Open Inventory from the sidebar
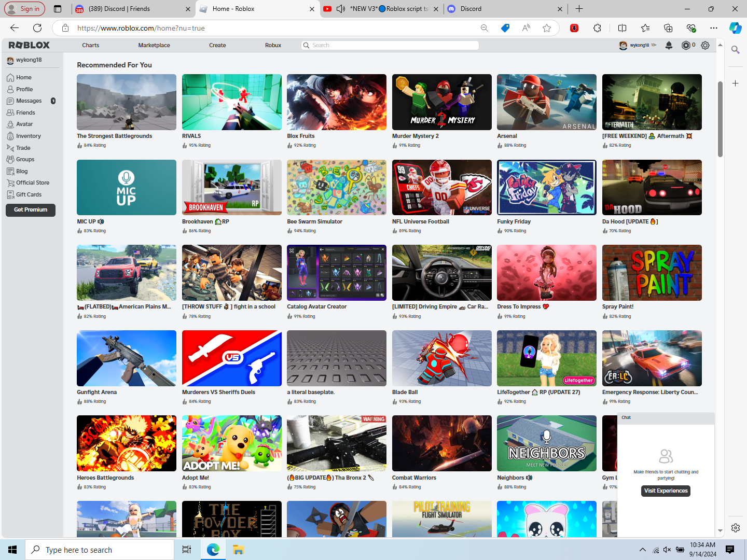Viewport: 747px width, 560px height. (x=23, y=136)
